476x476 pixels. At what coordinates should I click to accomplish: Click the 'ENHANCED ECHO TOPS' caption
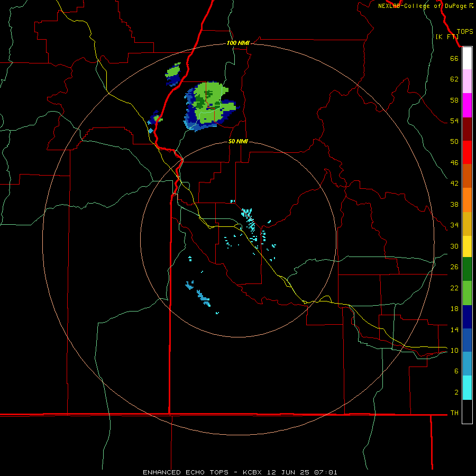[186, 472]
